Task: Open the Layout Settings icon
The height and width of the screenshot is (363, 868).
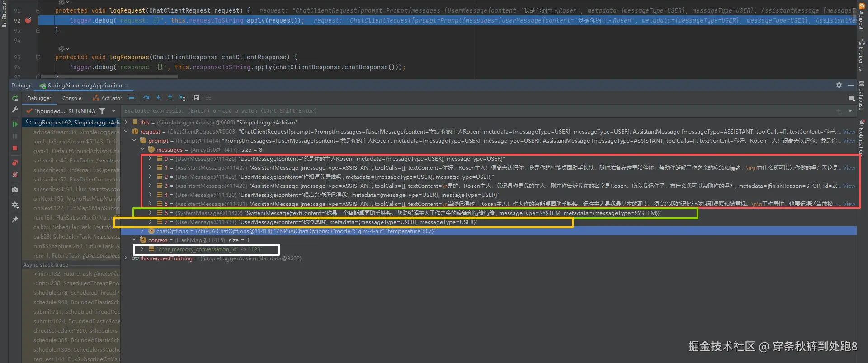Action: point(852,98)
